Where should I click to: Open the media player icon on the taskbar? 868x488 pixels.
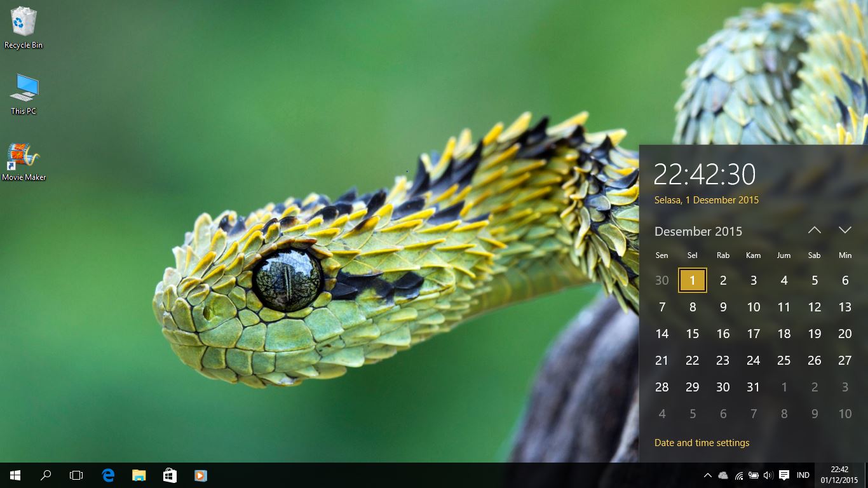coord(200,475)
